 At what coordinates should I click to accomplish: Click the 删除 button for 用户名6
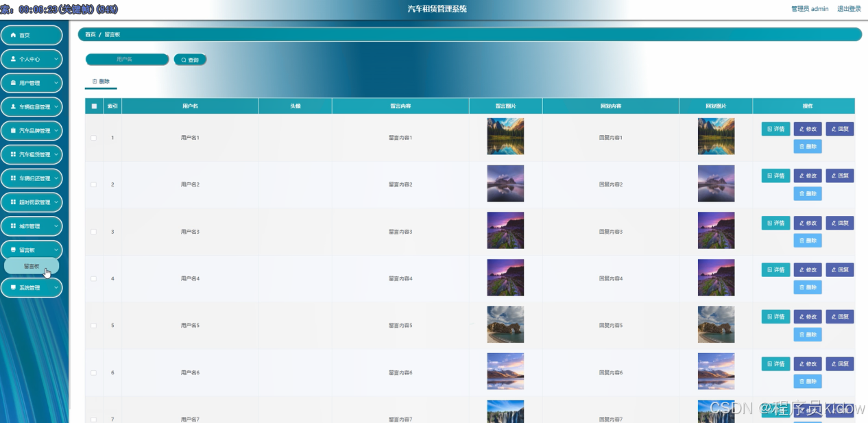tap(808, 381)
